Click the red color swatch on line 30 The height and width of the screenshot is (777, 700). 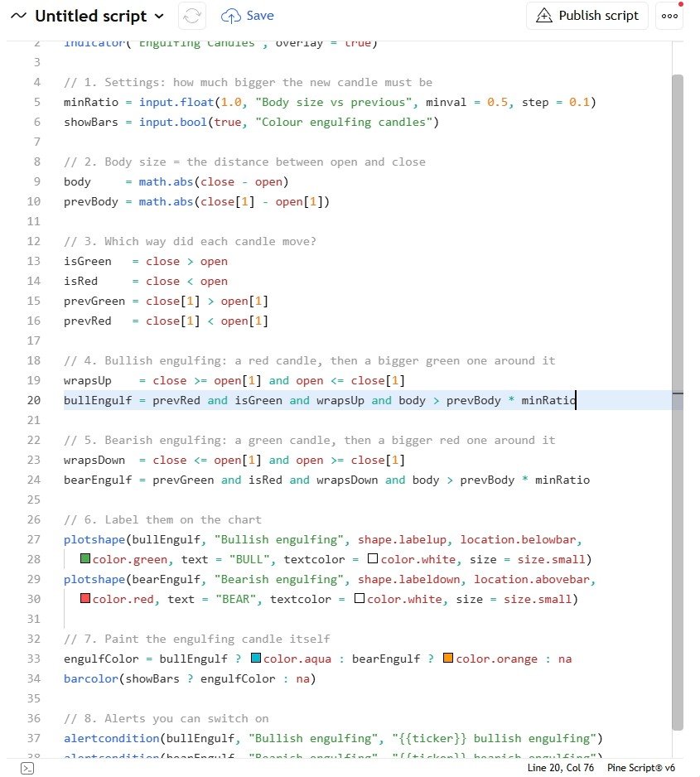pos(85,599)
